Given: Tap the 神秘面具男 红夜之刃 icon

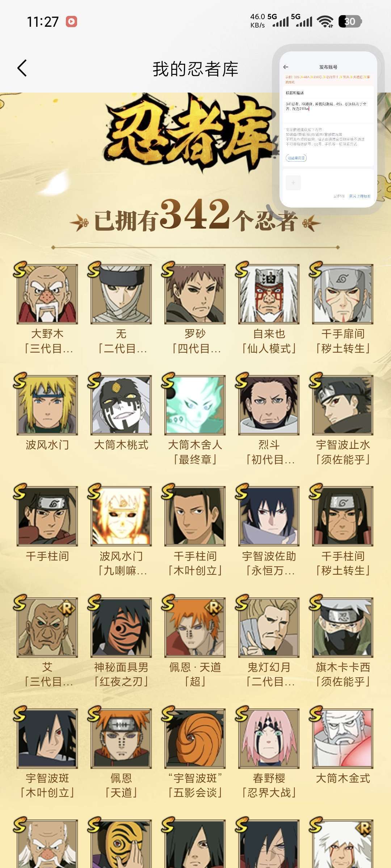Looking at the screenshot, I should pyautogui.click(x=121, y=627).
